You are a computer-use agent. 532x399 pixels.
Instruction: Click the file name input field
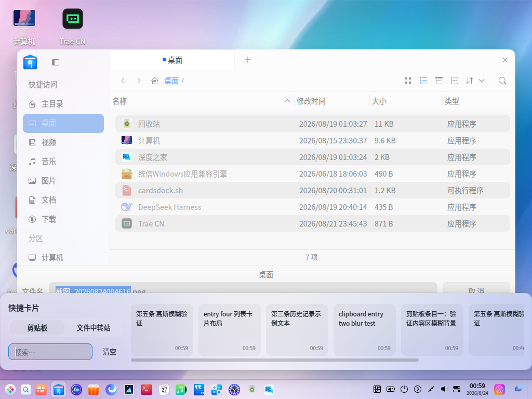pos(243,288)
